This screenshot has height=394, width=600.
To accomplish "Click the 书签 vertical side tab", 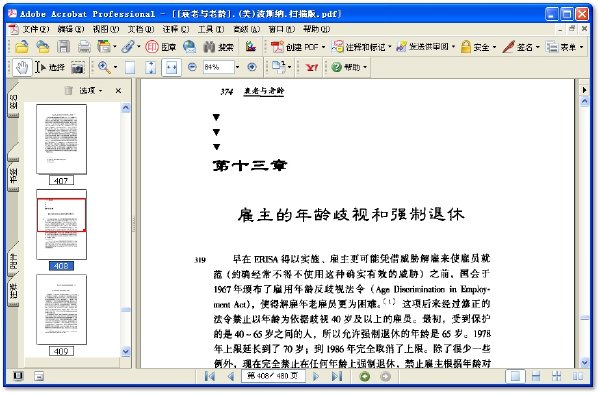I will click(14, 177).
